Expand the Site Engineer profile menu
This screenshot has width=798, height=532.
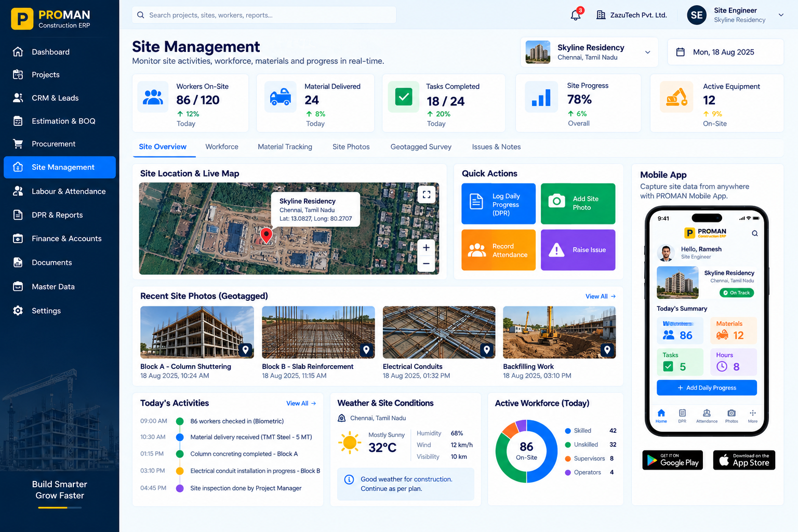pyautogui.click(x=781, y=15)
